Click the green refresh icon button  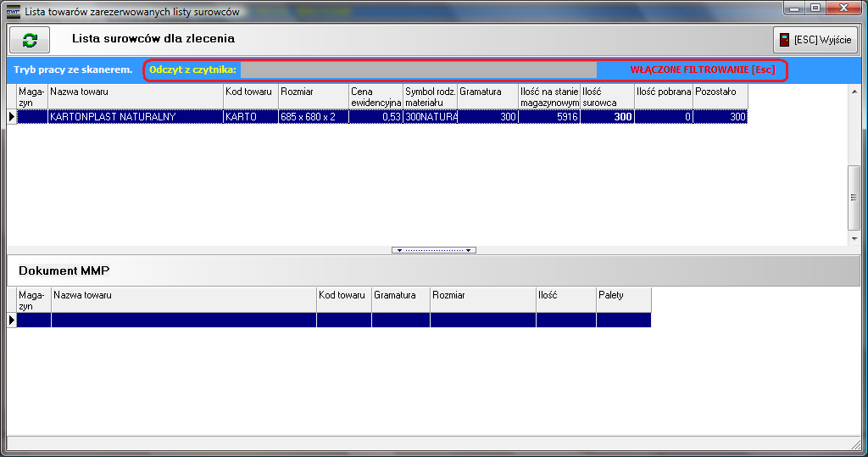(30, 40)
